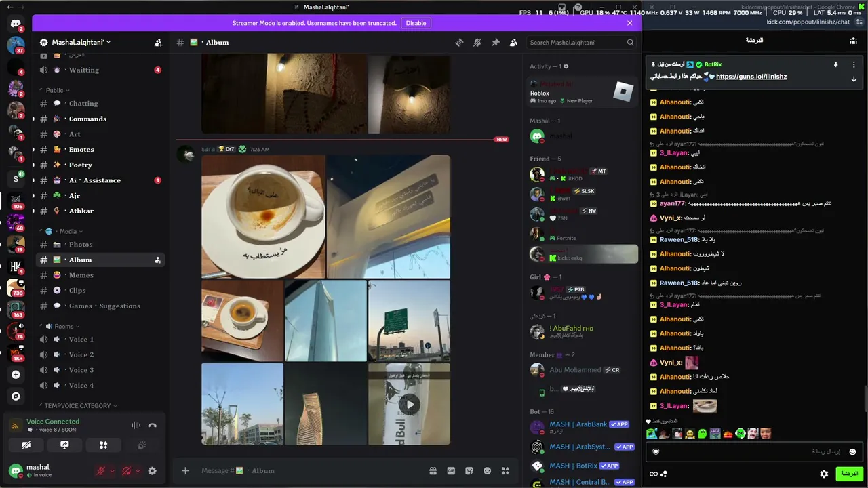
Task: Open the guns.lol/lilnishz link in Kick chat
Action: point(751,77)
